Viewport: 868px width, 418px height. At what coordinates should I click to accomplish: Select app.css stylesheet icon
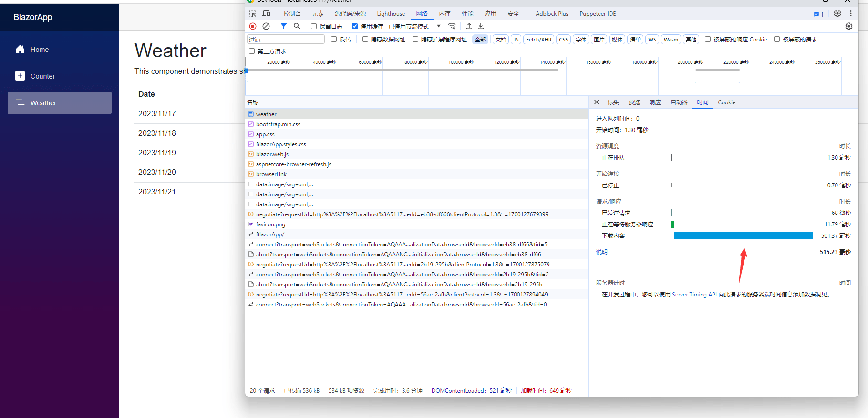coord(251,134)
